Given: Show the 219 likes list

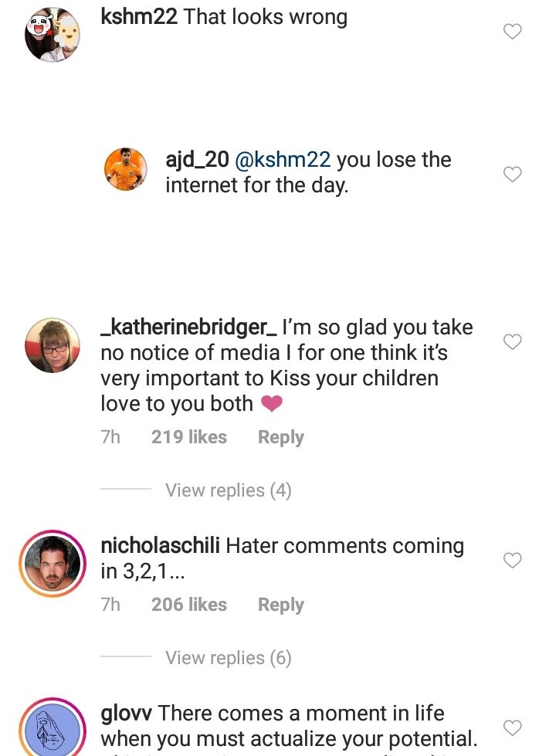Looking at the screenshot, I should (x=188, y=437).
